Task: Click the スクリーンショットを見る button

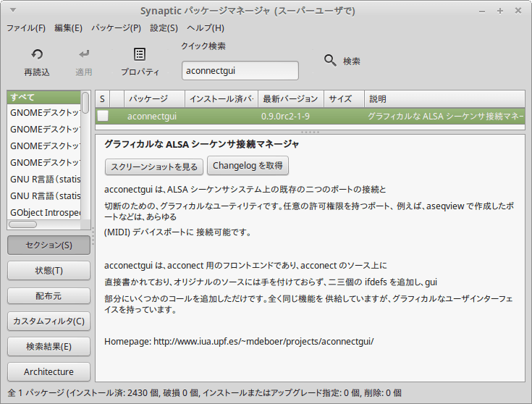Action: click(154, 167)
